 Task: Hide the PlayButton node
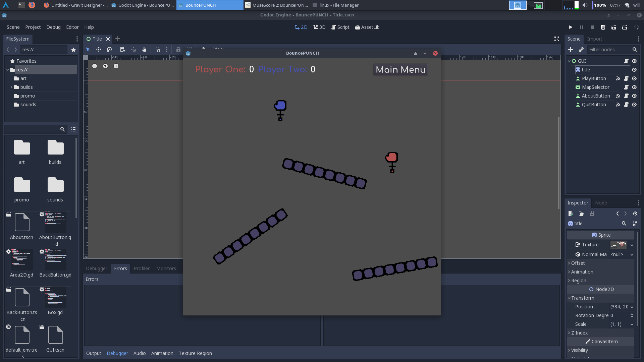pos(634,78)
